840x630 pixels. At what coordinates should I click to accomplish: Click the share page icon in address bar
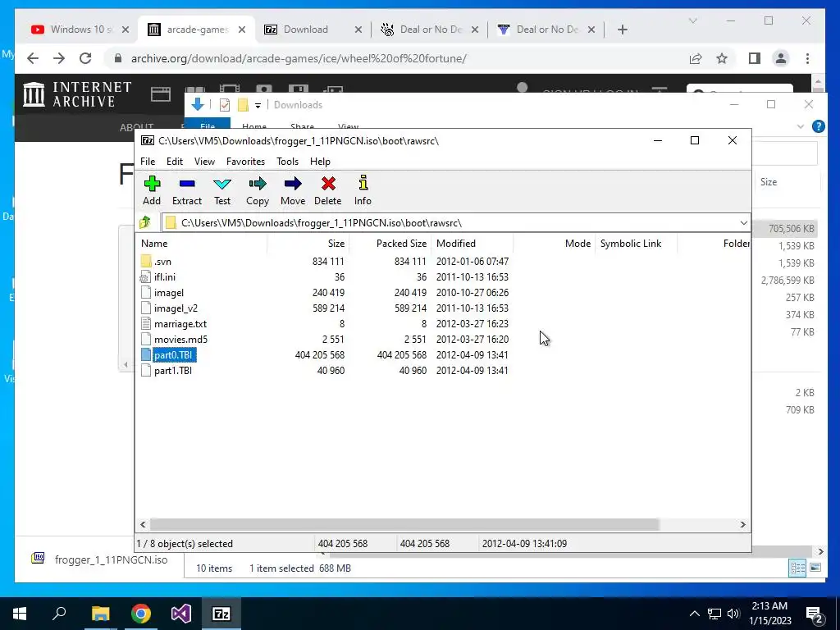coord(696,58)
